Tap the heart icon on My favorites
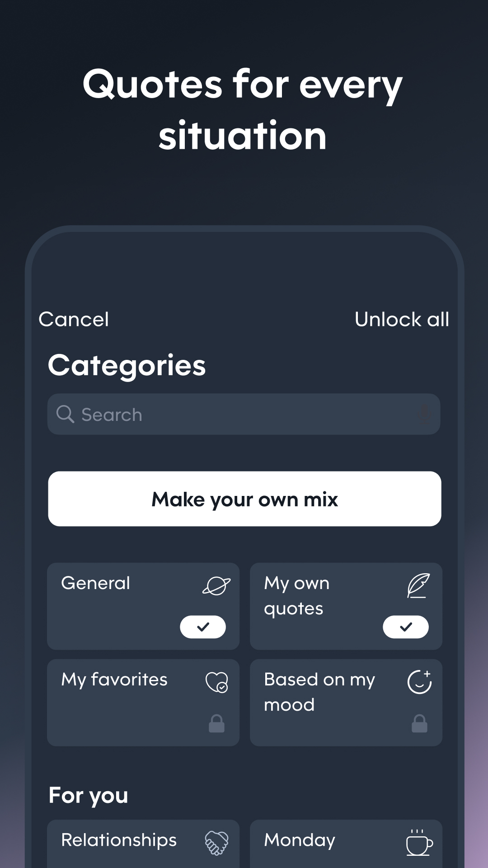 (x=217, y=682)
